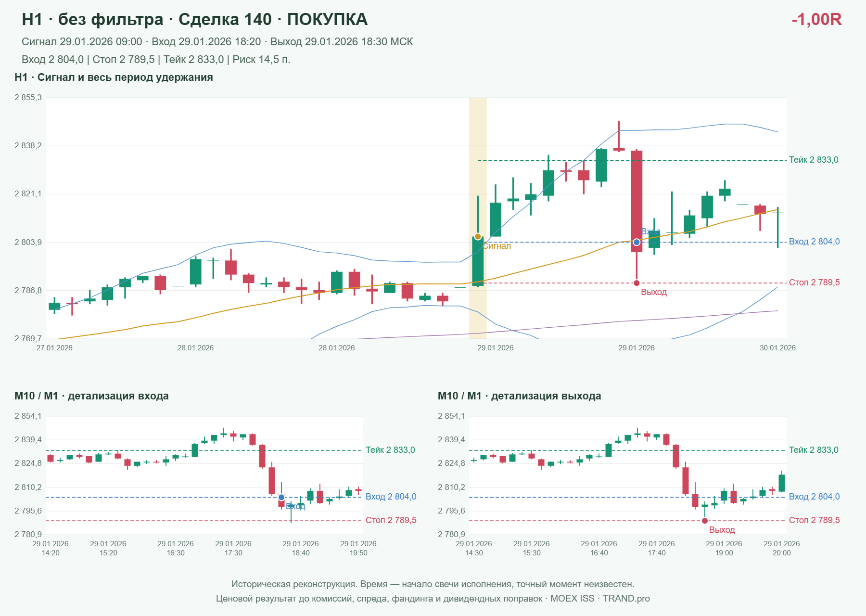Select the '14:20' time axis label

click(51, 553)
